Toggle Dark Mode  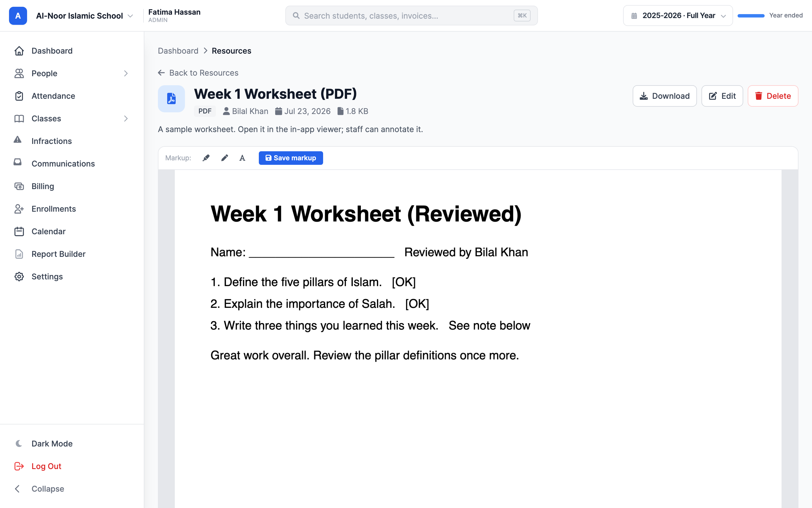(72, 443)
